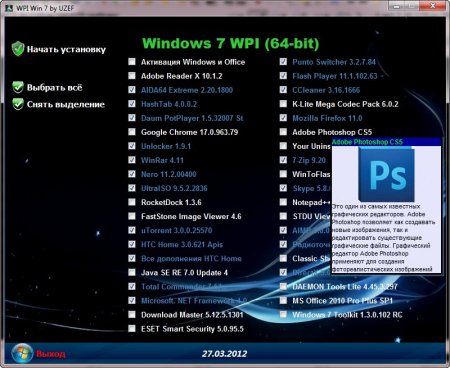The height and width of the screenshot is (368, 450).
Task: Check STDU Viewer checkbox
Action: tap(283, 216)
